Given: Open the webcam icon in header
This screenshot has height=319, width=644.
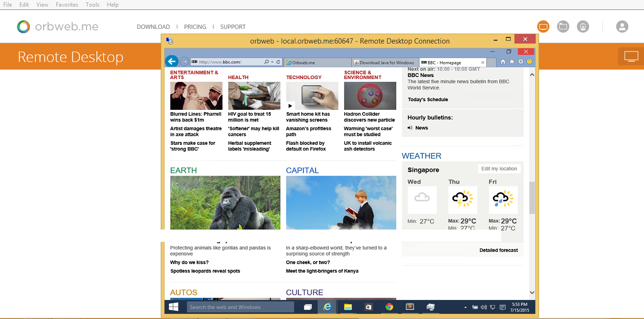Looking at the screenshot, I should point(583,27).
